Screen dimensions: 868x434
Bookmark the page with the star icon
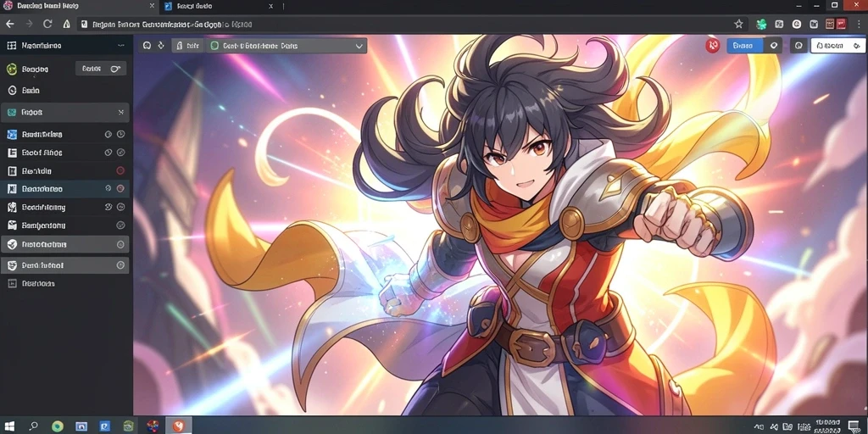pos(738,24)
